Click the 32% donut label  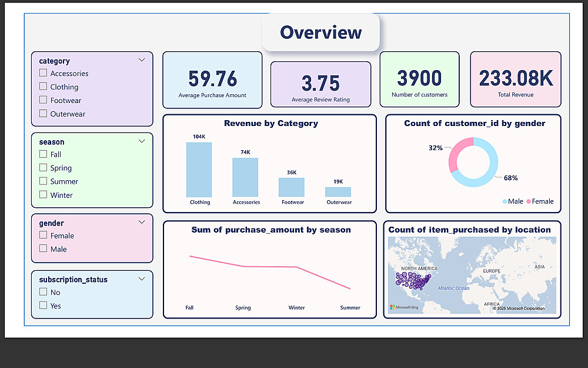point(436,148)
